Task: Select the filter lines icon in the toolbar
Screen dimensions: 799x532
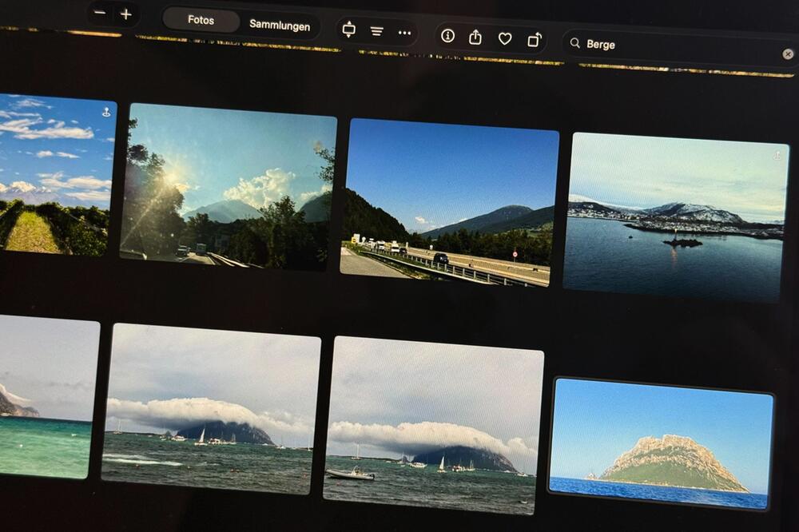Action: click(376, 30)
